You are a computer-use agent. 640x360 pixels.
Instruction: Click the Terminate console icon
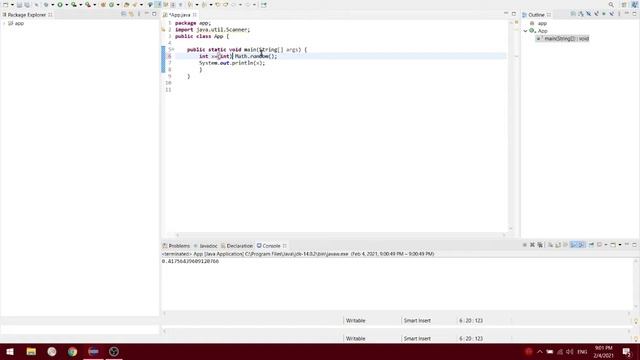point(524,245)
